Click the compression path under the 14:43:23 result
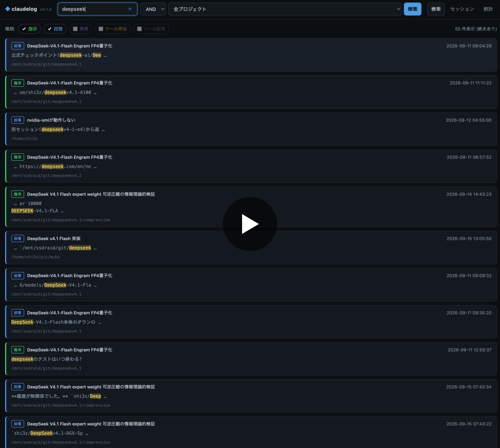Image resolution: width=500 pixels, height=448 pixels. point(61,220)
